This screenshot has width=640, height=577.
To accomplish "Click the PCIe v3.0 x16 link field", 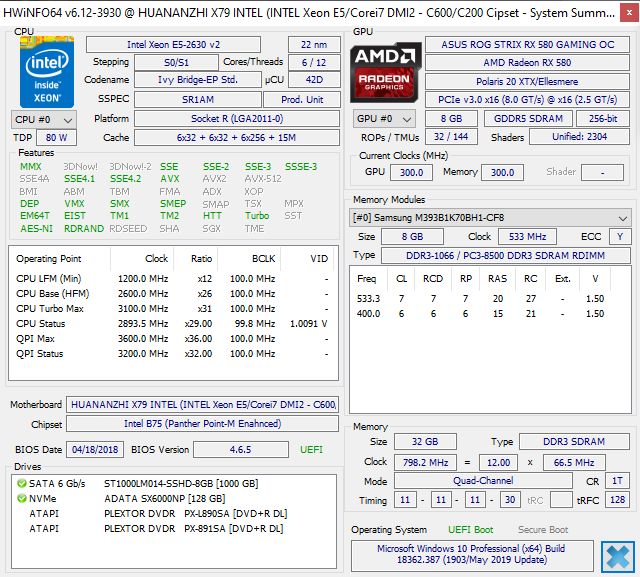I will click(527, 100).
